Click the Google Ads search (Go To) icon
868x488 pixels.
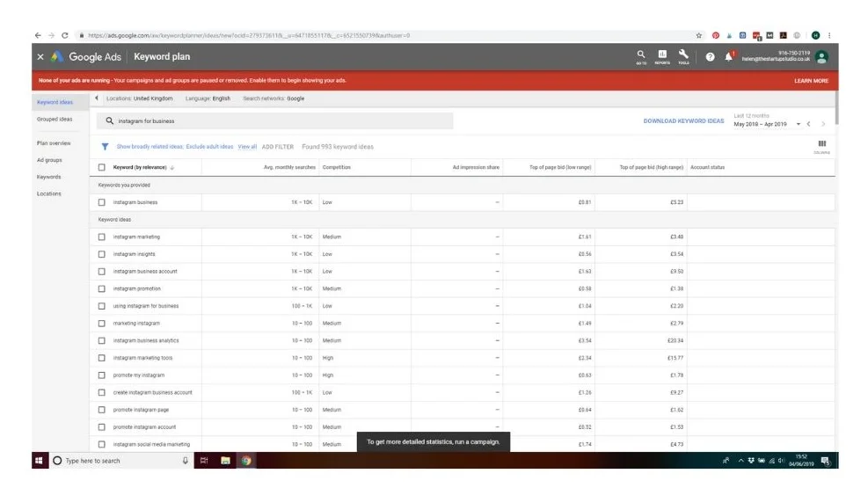640,55
